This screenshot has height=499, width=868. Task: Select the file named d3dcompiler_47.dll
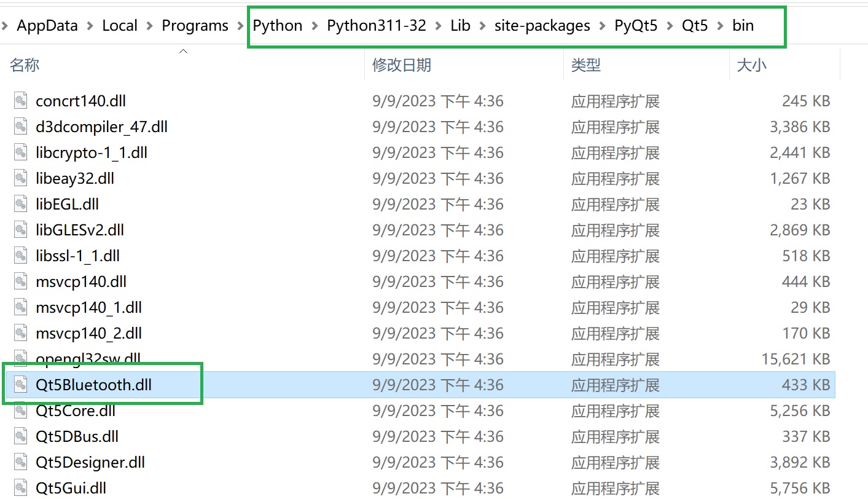click(102, 127)
